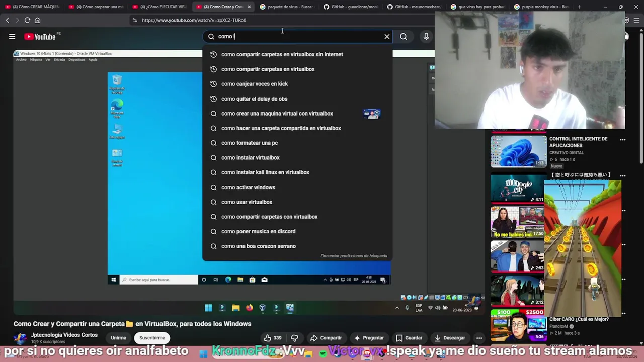The height and width of the screenshot is (362, 644).
Task: Select 'como hacer una carpeta compartida en virtualbox'
Action: tap(297, 128)
